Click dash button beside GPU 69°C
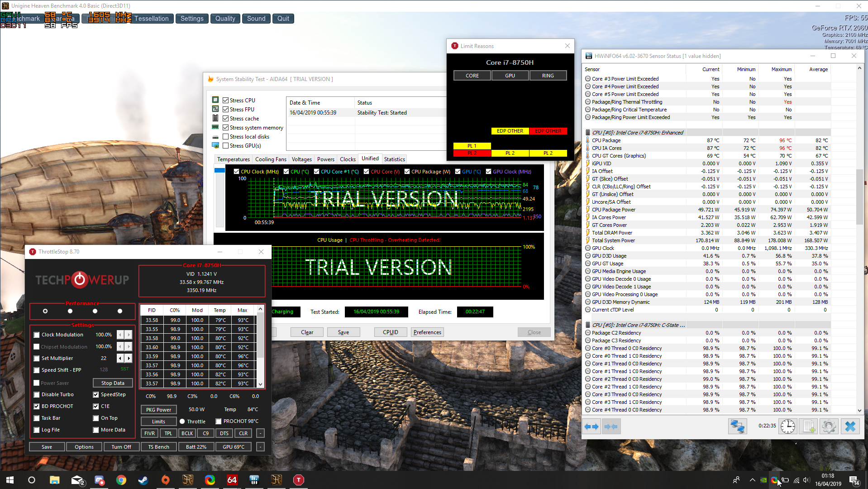868x489 pixels. [x=261, y=447]
